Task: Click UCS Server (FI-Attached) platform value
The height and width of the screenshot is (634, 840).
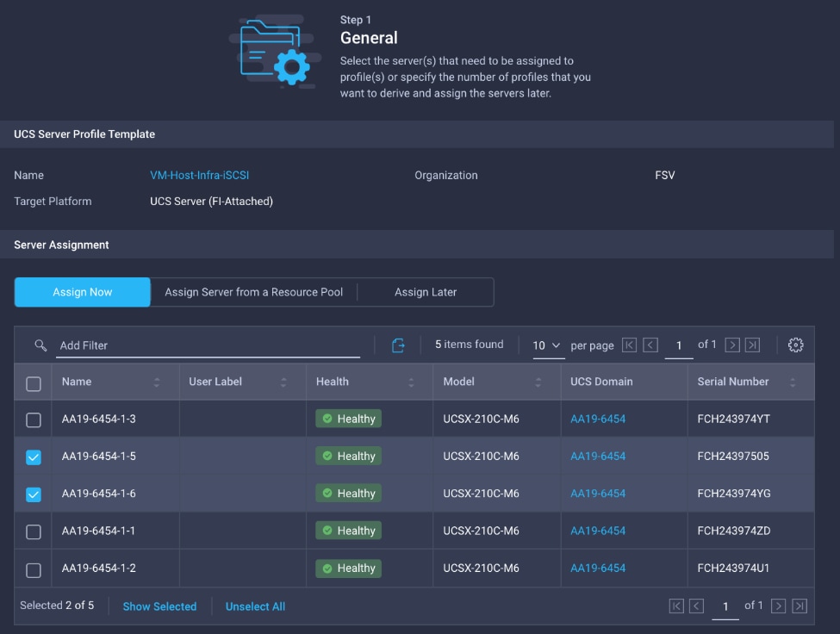Action: point(212,202)
